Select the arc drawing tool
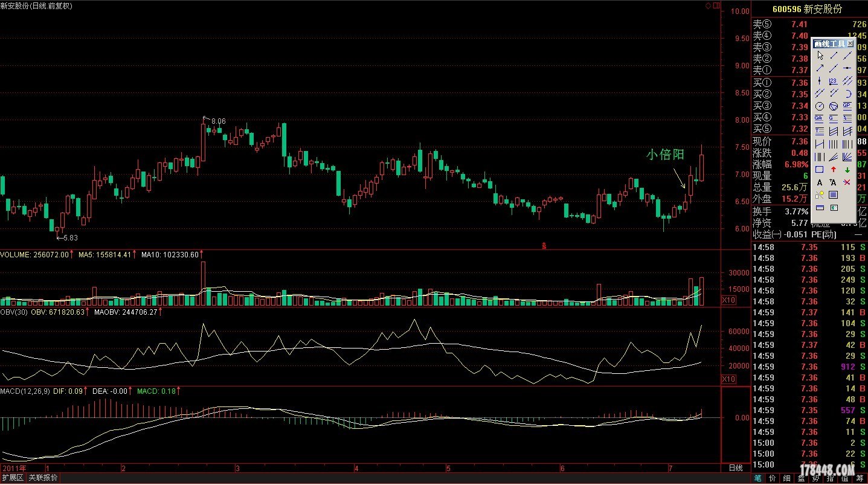This screenshot has width=868, height=485. pyautogui.click(x=847, y=92)
